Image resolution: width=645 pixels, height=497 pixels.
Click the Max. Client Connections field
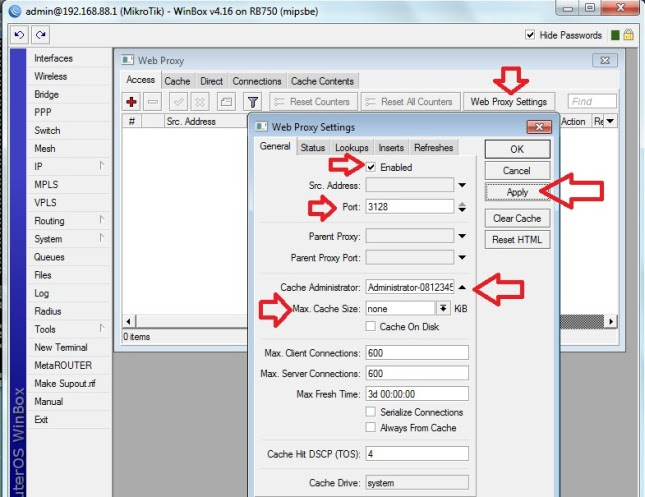click(x=417, y=353)
